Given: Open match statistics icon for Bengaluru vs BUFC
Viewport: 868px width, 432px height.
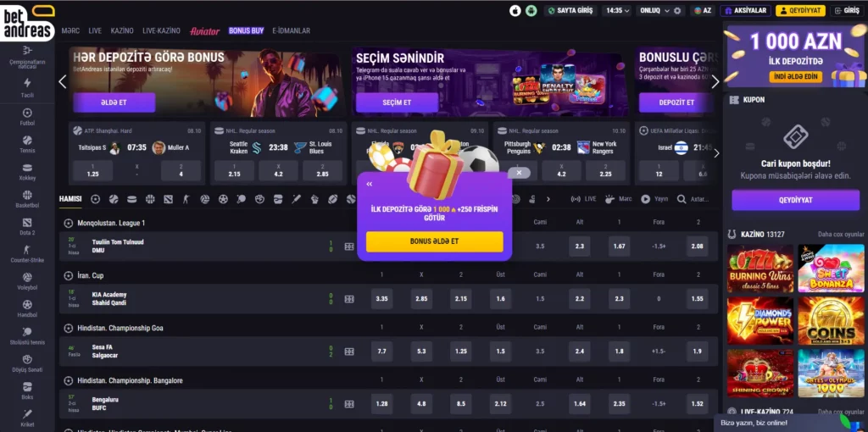Looking at the screenshot, I should click(348, 404).
